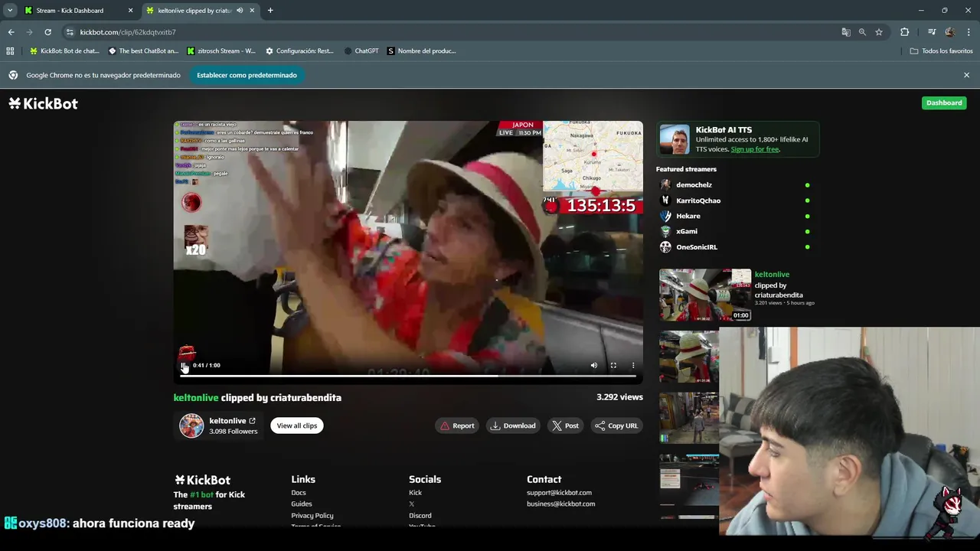980x551 pixels.
Task: Open the Chrome profile avatar
Action: tap(950, 32)
